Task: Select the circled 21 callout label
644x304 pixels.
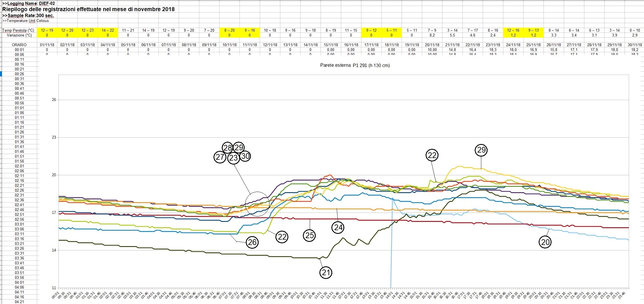Action: click(x=326, y=273)
